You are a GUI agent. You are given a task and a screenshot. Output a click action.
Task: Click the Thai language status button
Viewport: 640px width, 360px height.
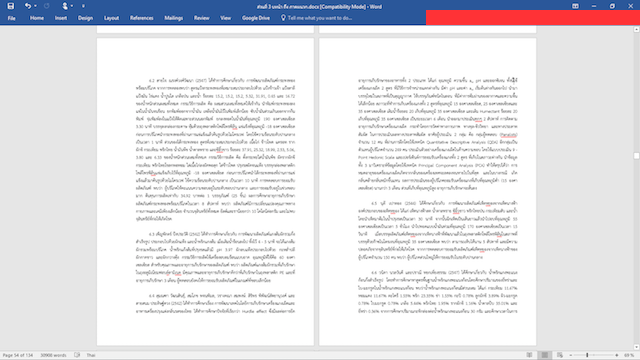pyautogui.click(x=91, y=355)
